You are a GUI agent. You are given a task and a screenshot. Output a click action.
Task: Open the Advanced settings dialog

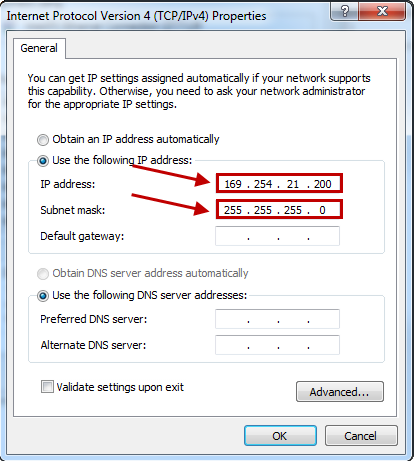click(x=340, y=392)
